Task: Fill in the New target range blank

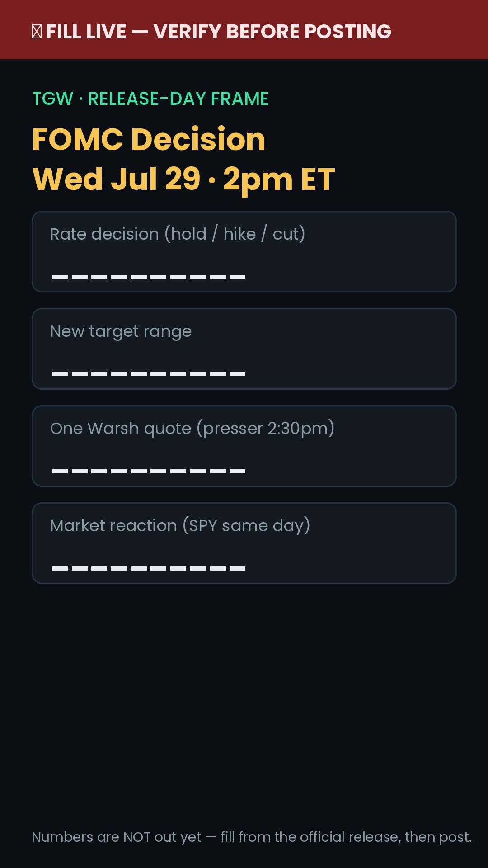Action: click(x=149, y=374)
